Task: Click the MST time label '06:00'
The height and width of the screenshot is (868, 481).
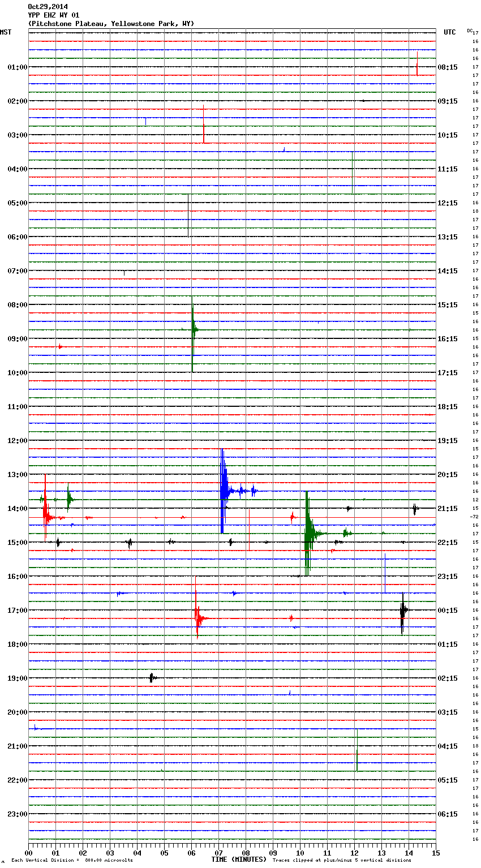Action: click(18, 237)
